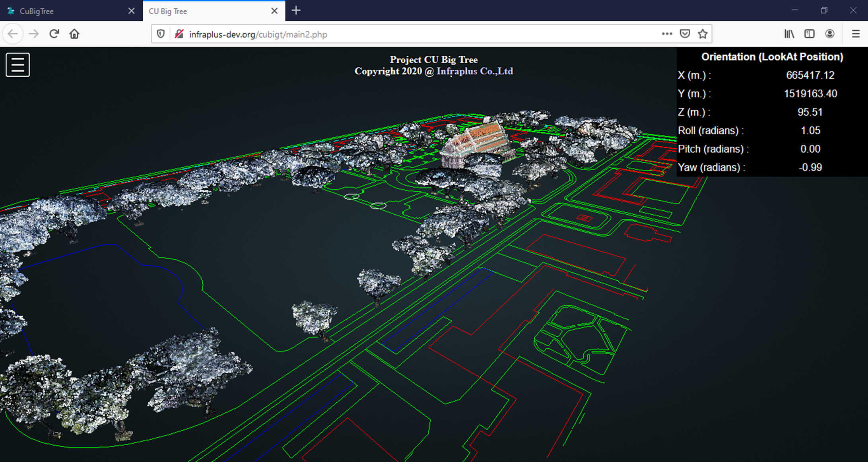
Task: Switch to the CuBigTree tab
Action: (60, 11)
